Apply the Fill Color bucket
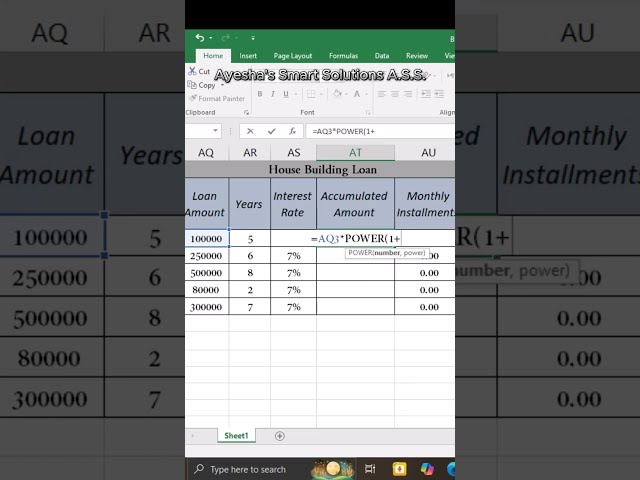This screenshot has height=480, width=640. click(x=337, y=94)
